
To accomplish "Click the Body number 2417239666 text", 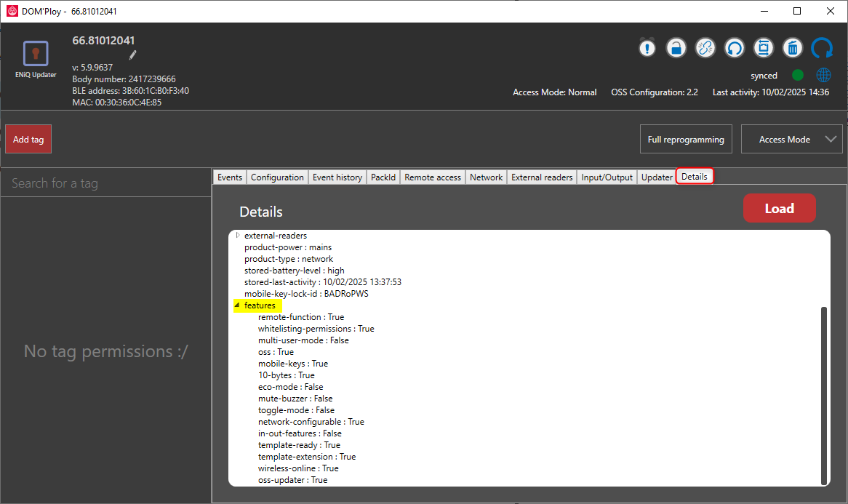I will (x=124, y=79).
